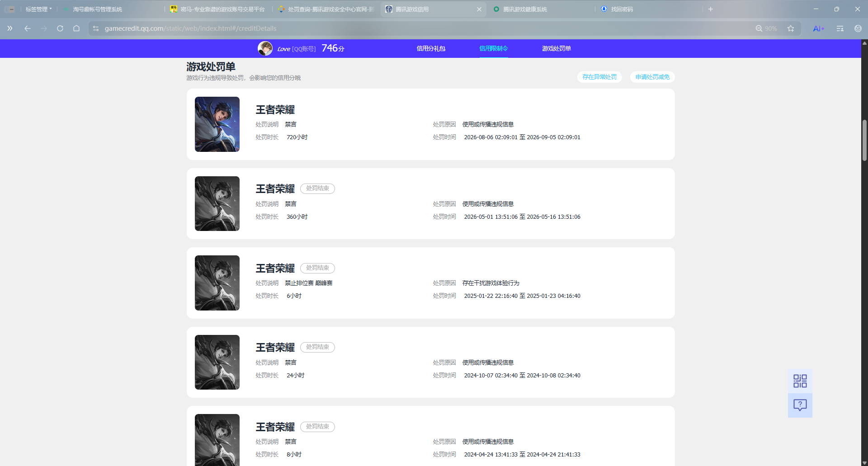Screen dimensions: 868x466
Task: Click the tab-group icon left of 标签管理
Action: 10,9
